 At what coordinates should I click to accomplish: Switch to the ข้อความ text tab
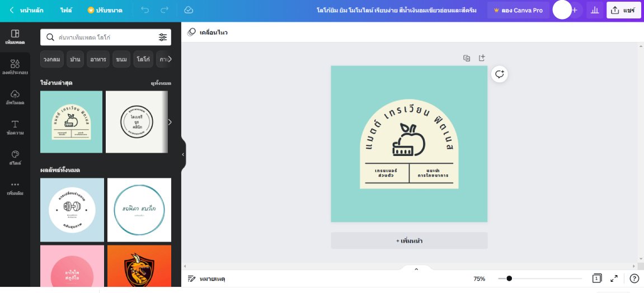[x=15, y=127]
